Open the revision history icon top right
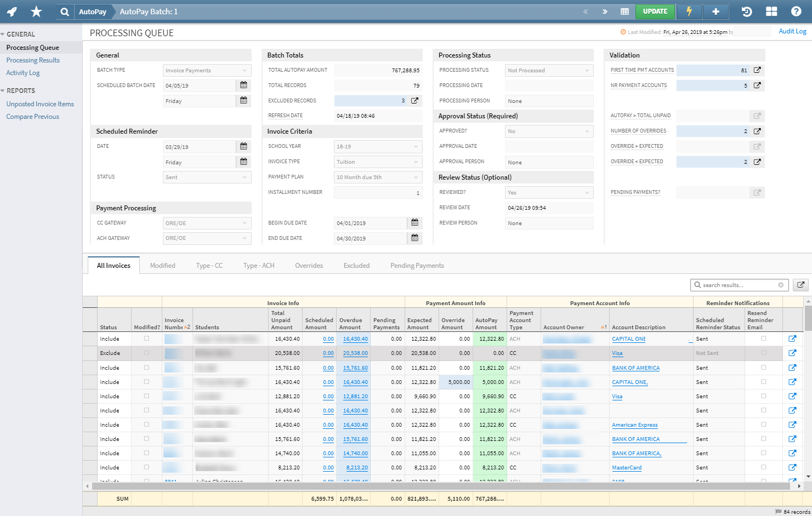This screenshot has height=516, width=812. click(x=746, y=11)
